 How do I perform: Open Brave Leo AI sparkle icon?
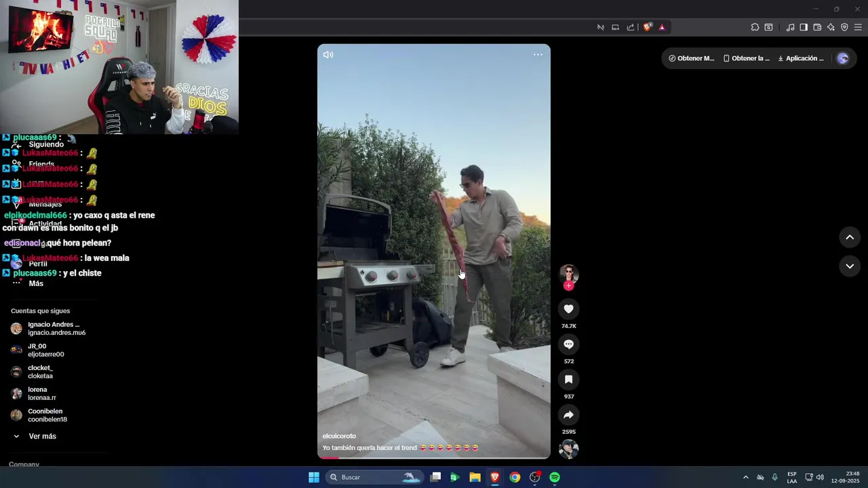pyautogui.click(x=831, y=27)
